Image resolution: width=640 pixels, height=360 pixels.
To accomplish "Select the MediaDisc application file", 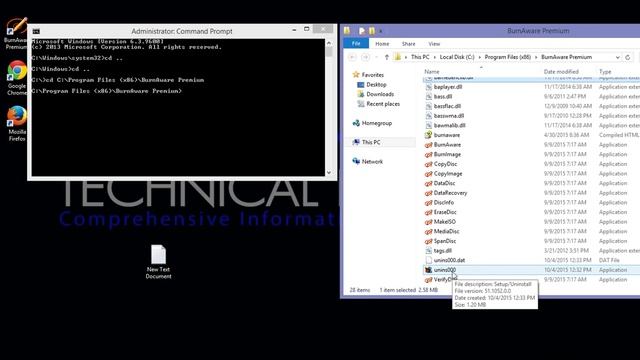I will click(446, 231).
